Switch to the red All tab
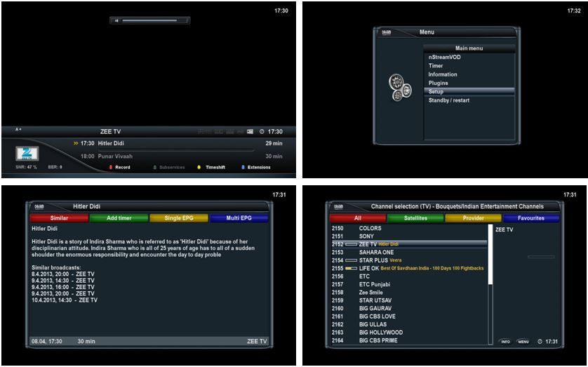This screenshot has width=588, height=367. pos(358,218)
